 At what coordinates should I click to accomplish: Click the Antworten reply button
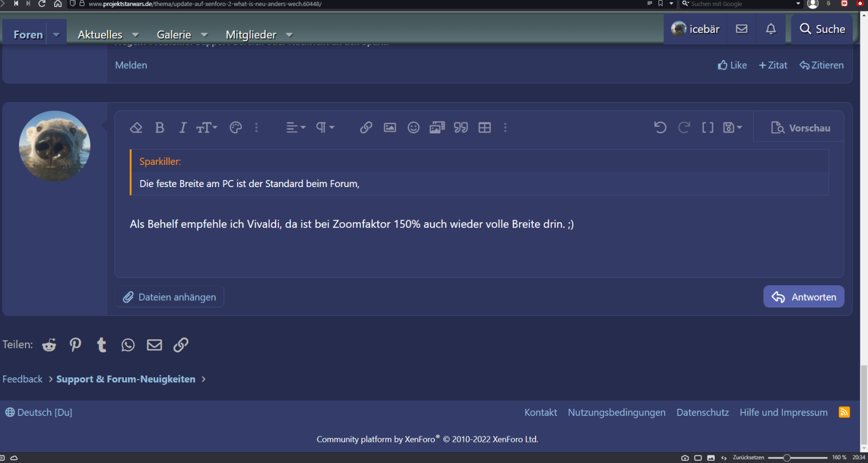pyautogui.click(x=803, y=297)
